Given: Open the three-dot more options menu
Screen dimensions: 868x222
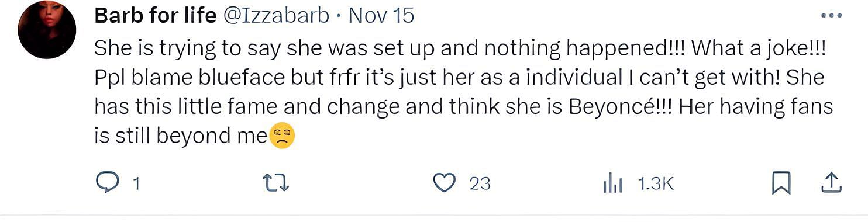Looking at the screenshot, I should click(831, 16).
